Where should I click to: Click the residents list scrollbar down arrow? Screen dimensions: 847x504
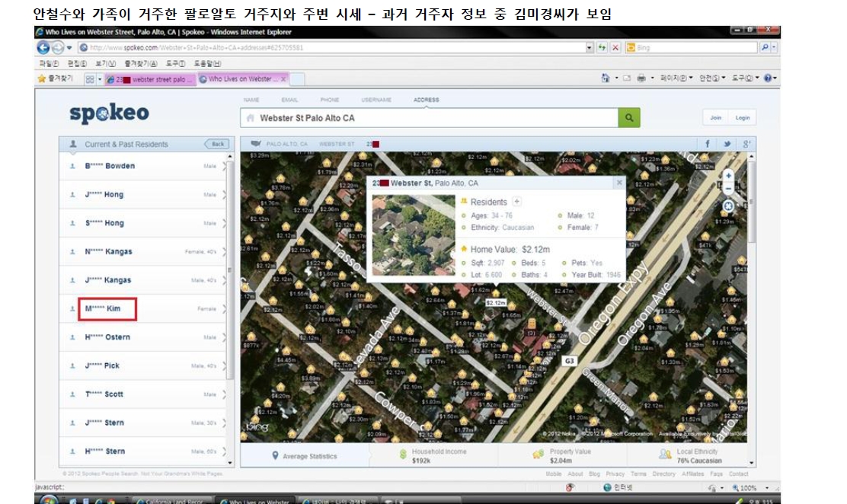[230, 462]
